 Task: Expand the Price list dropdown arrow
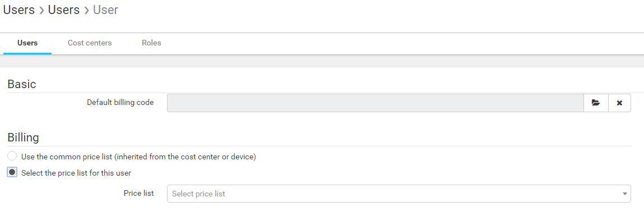[x=625, y=193]
